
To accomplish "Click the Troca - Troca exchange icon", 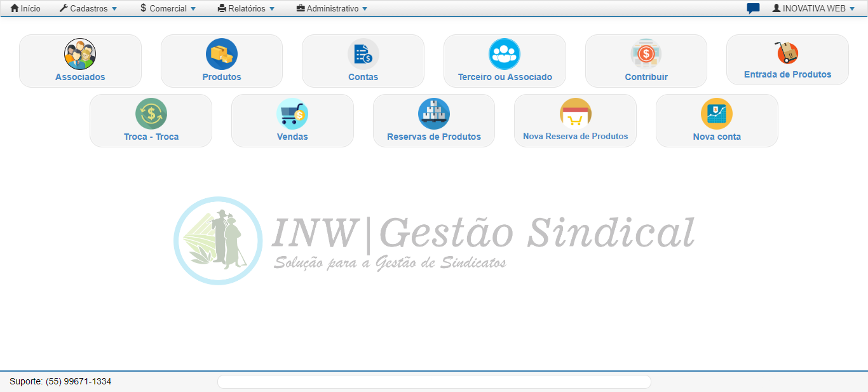I will 151,114.
